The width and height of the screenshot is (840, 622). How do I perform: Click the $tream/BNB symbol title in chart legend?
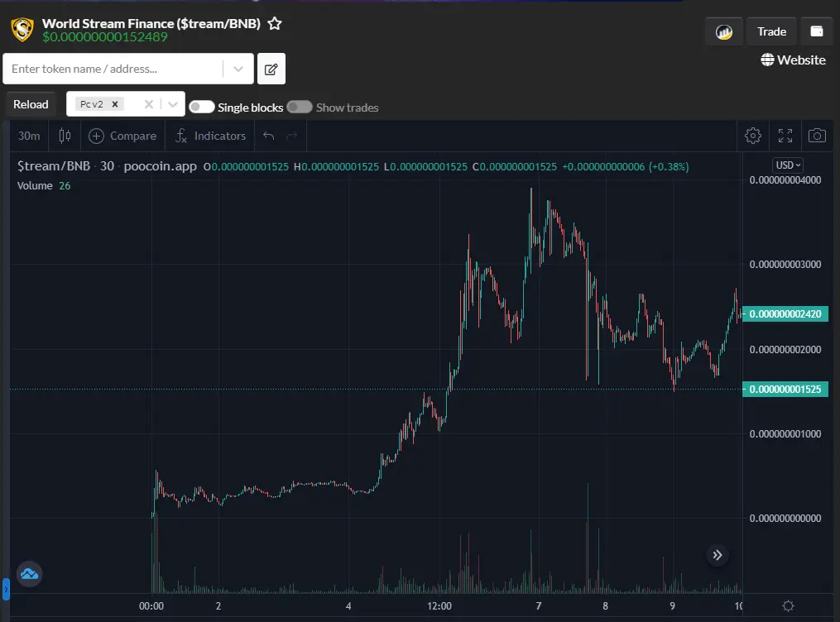tap(54, 166)
